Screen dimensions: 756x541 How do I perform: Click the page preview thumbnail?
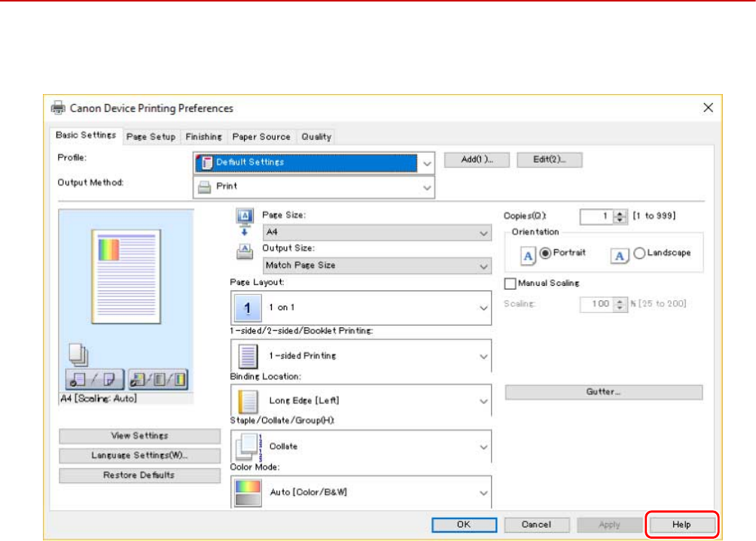(127, 277)
